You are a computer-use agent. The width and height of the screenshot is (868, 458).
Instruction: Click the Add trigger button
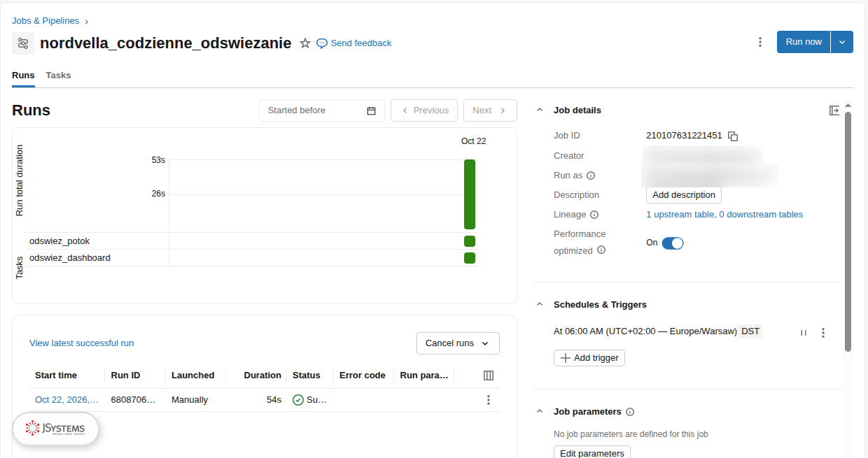(589, 358)
